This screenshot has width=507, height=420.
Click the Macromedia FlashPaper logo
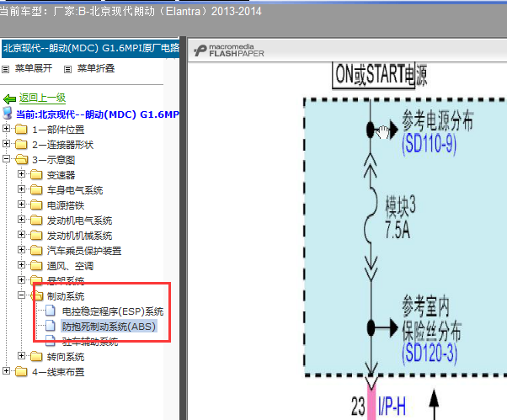229,51
